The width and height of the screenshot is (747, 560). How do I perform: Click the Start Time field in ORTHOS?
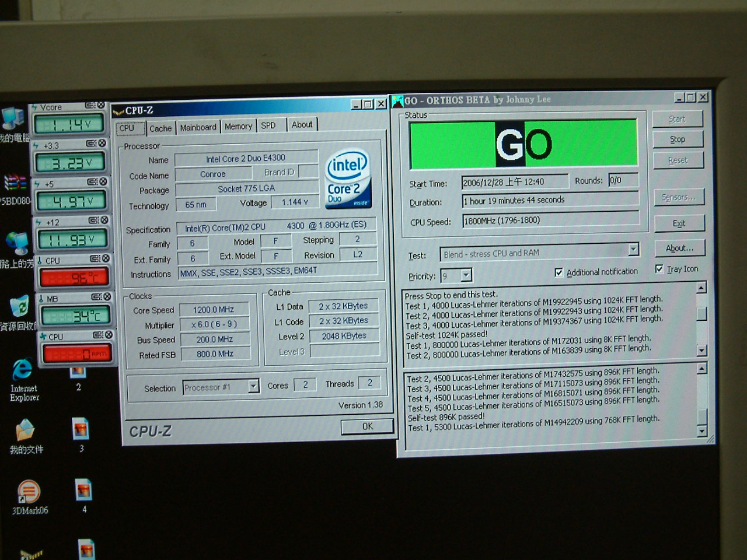click(x=515, y=181)
